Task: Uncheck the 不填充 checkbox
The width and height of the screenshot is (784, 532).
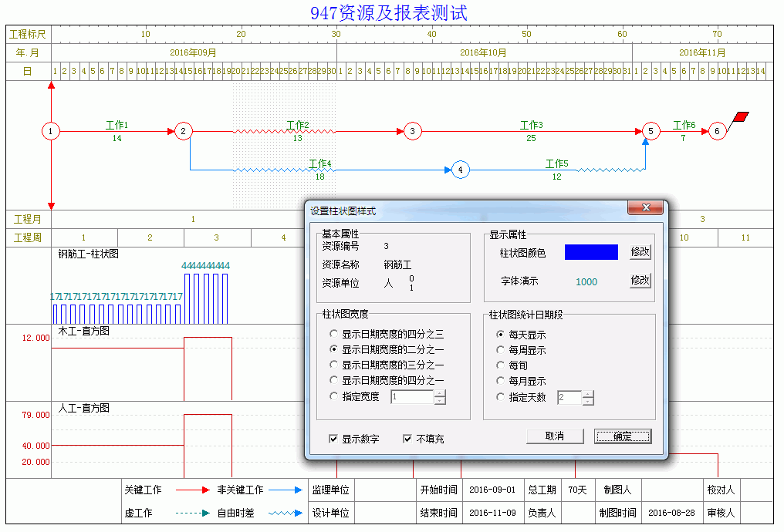Action: tap(407, 439)
